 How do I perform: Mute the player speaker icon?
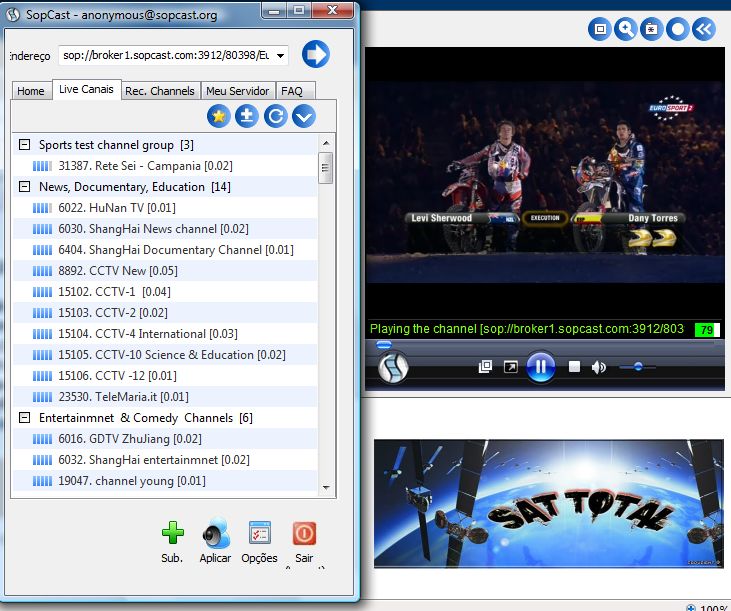[599, 367]
